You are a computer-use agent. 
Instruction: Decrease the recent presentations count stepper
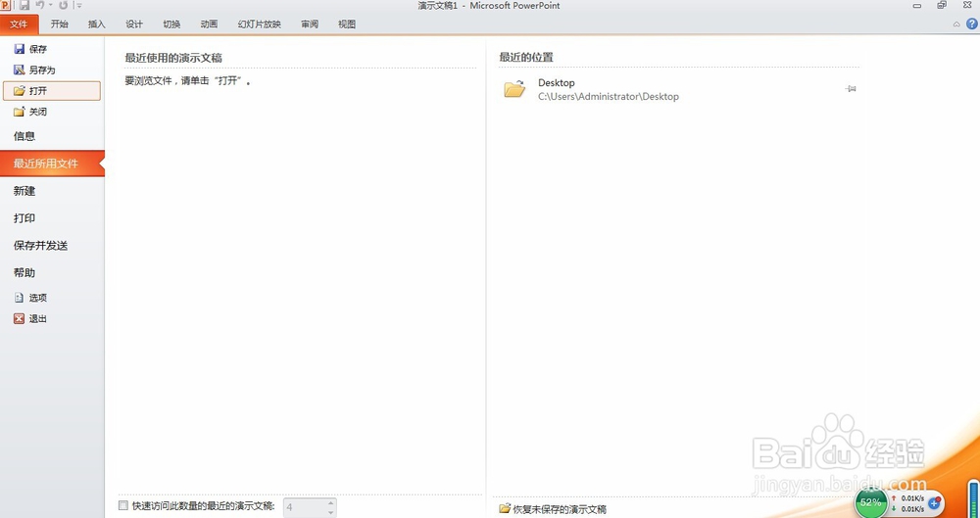(330, 512)
